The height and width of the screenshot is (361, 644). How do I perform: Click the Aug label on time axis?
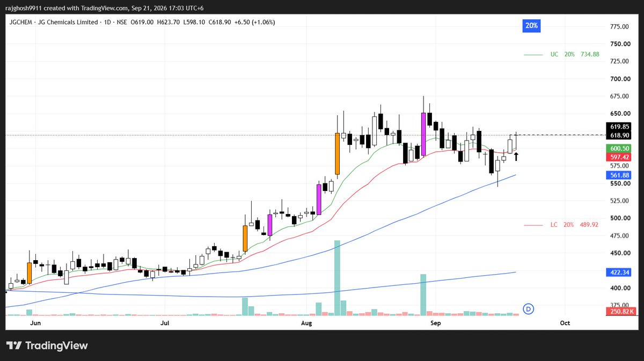coord(306,323)
